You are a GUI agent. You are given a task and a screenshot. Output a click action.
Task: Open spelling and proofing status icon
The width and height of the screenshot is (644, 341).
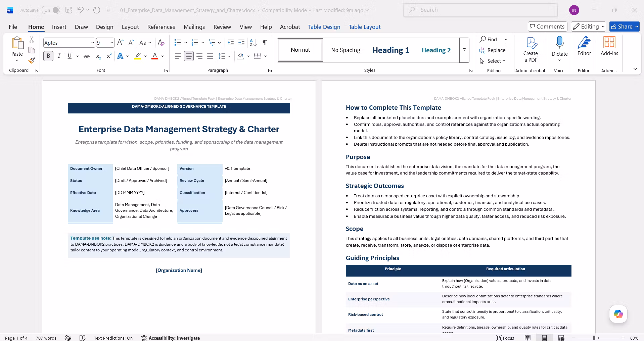tap(82, 338)
